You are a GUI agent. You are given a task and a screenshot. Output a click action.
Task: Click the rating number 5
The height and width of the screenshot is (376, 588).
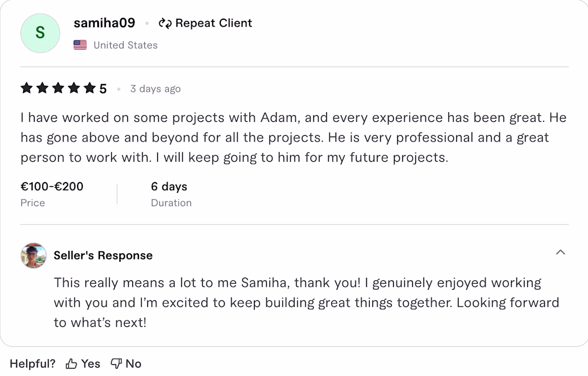[103, 89]
